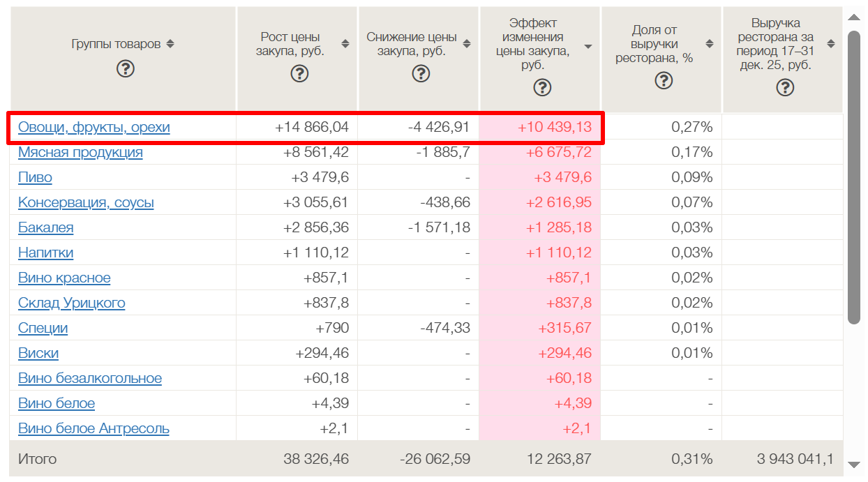Viewport: 868px width, 482px height.
Task: Show help for Выручка ресторана за период
Action: click(785, 87)
